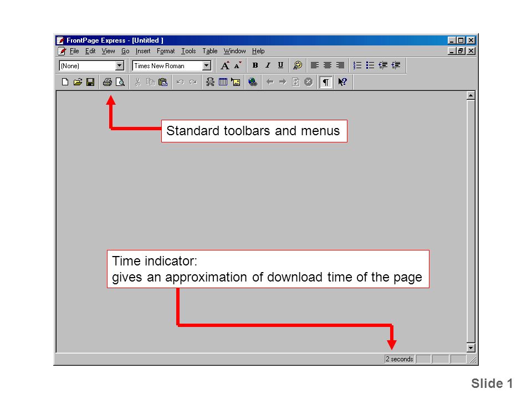The image size is (532, 399).
Task: Apply bulleted list formatting
Action: tap(370, 65)
